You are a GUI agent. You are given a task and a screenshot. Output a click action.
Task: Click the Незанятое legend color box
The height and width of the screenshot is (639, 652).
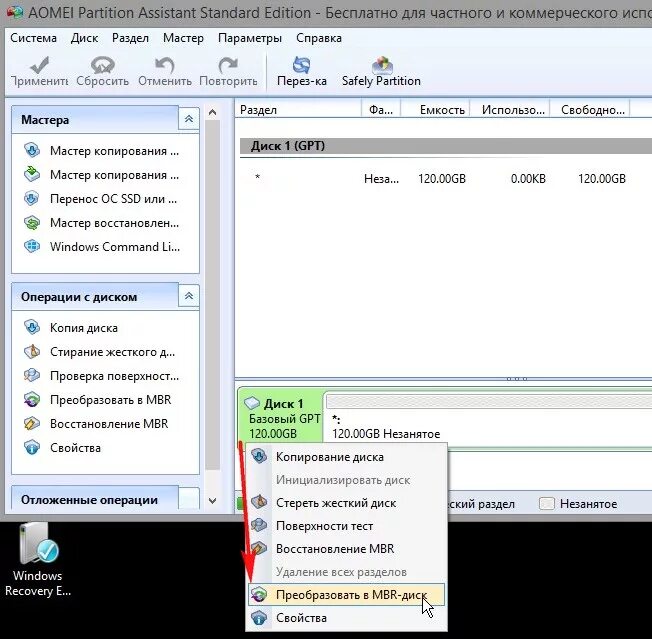pyautogui.click(x=547, y=503)
